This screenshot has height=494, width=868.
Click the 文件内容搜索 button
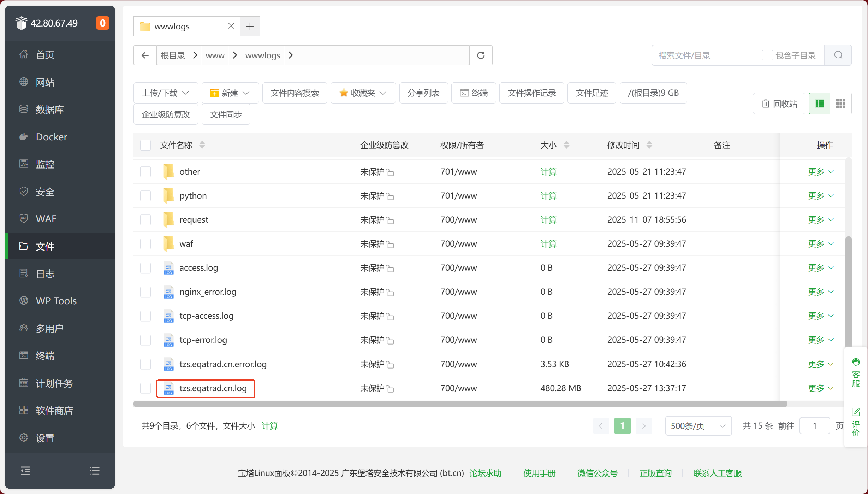pos(295,93)
